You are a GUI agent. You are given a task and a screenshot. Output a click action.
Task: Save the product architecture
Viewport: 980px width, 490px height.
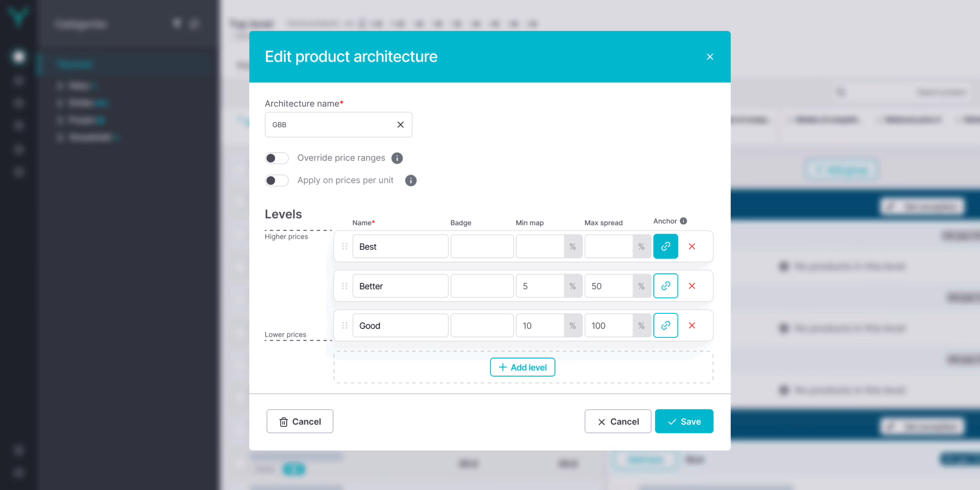684,422
